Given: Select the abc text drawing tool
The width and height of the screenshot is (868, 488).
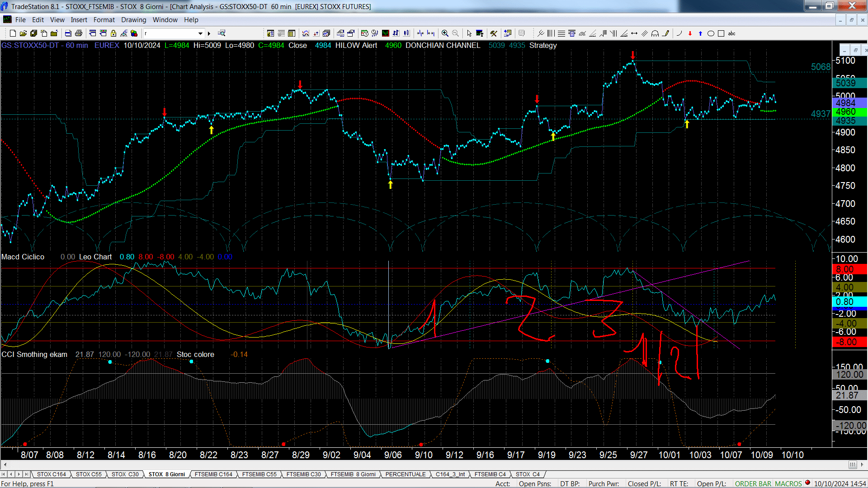Looking at the screenshot, I should (732, 33).
